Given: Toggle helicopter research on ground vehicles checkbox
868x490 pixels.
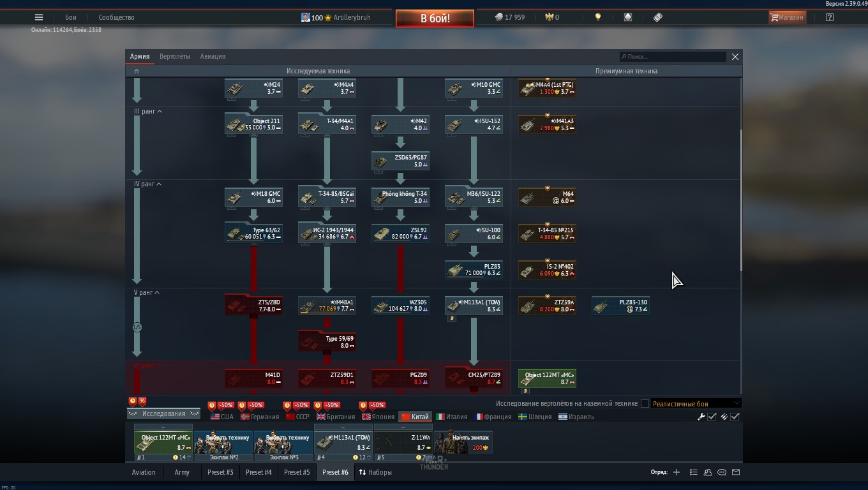Looking at the screenshot, I should [645, 403].
